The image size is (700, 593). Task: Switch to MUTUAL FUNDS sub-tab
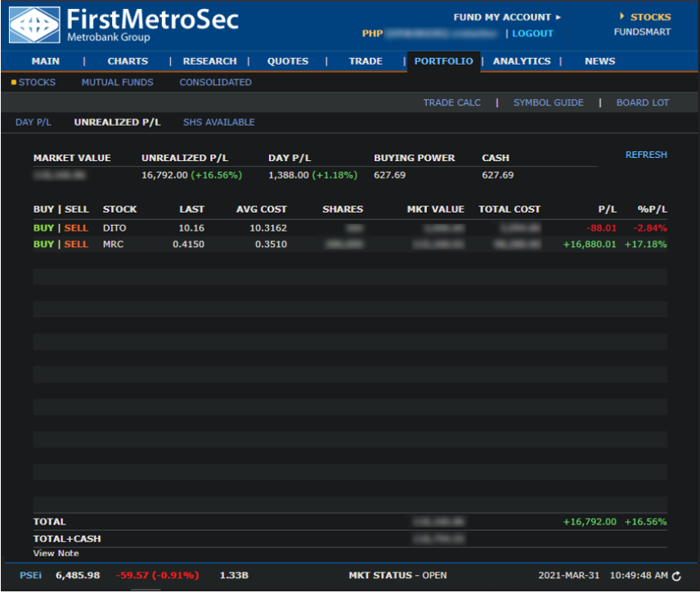point(118,82)
